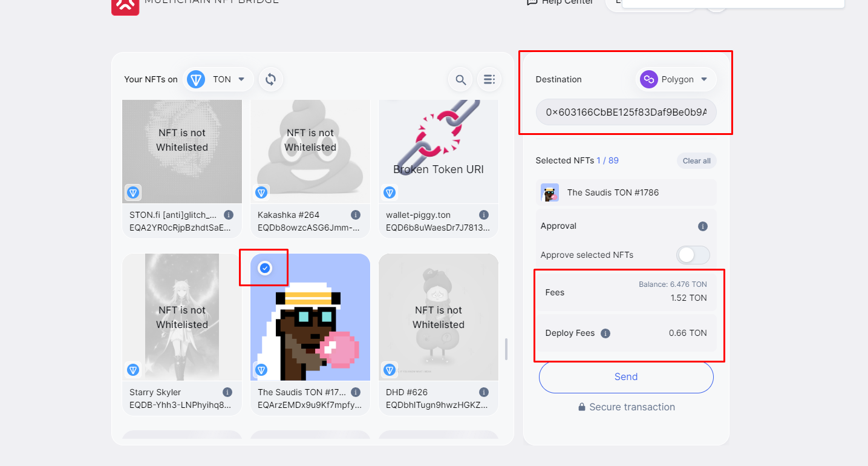Click the info icon beside Starry Skyler
This screenshot has height=466, width=868.
[227, 392]
